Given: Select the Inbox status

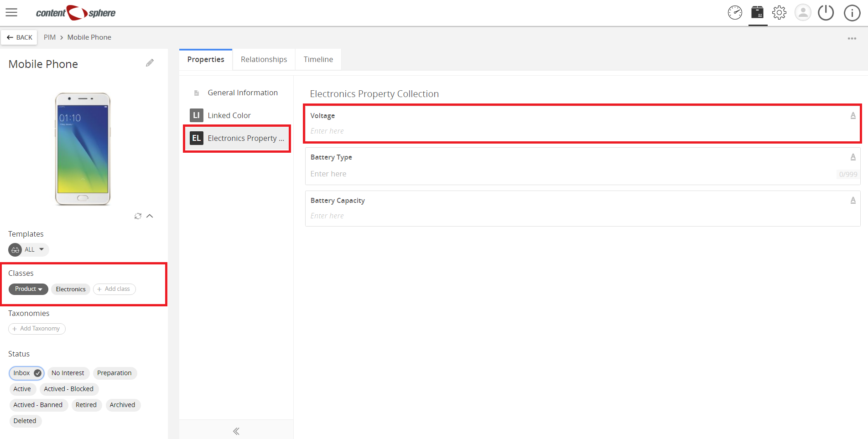Looking at the screenshot, I should (x=26, y=373).
